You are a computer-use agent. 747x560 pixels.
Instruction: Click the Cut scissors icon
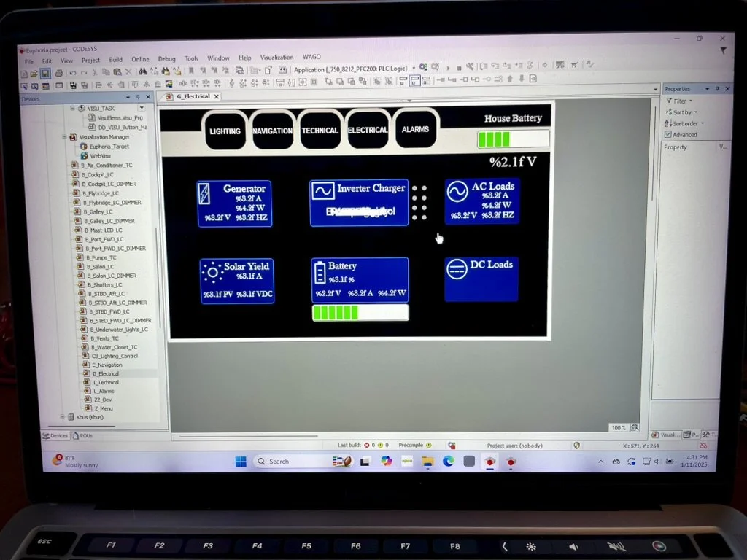(x=94, y=72)
